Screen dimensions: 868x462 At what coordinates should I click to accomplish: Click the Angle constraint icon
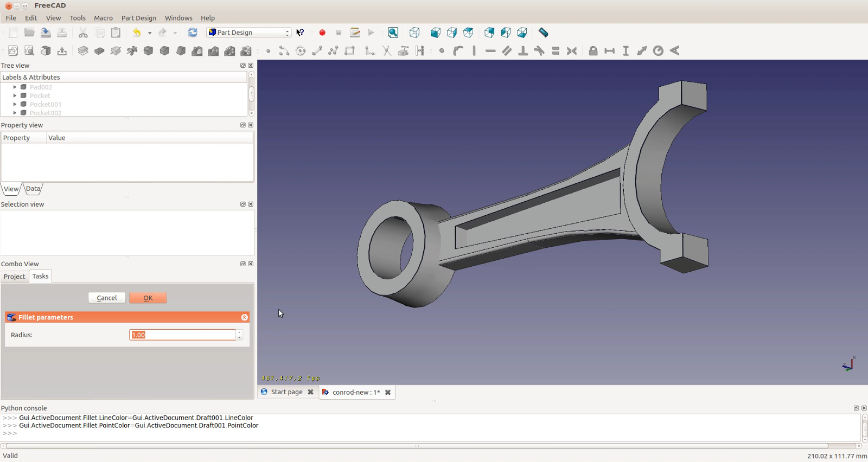click(674, 50)
